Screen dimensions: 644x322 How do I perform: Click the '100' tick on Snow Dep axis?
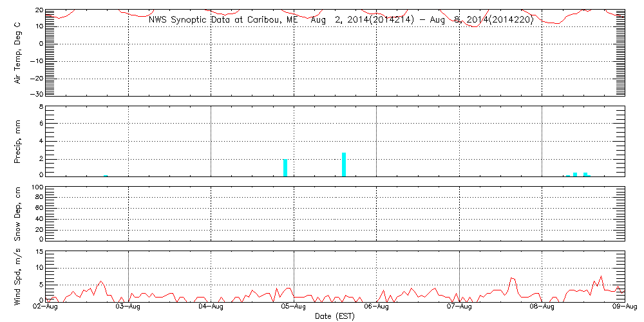[36, 187]
